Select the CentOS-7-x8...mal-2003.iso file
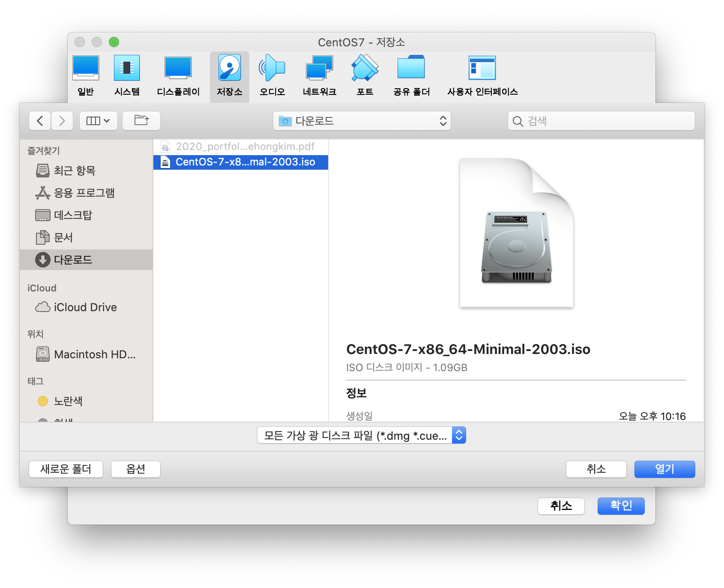 [241, 162]
